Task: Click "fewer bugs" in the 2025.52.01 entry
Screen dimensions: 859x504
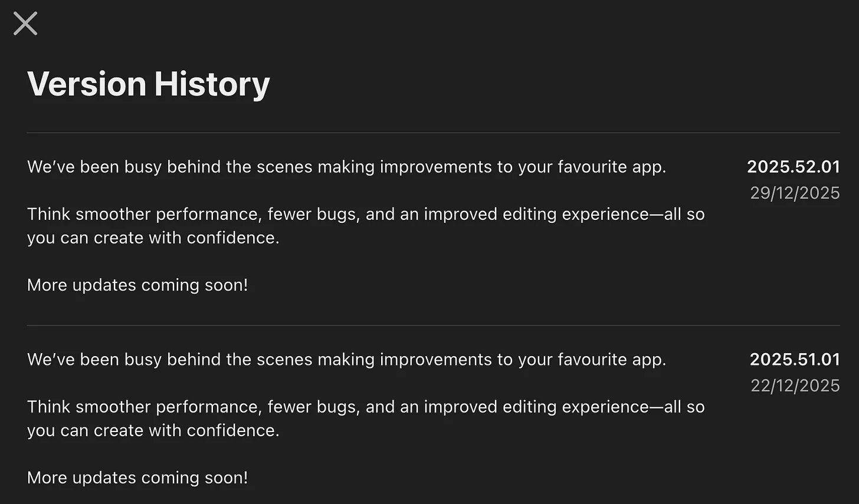Action: (x=312, y=214)
